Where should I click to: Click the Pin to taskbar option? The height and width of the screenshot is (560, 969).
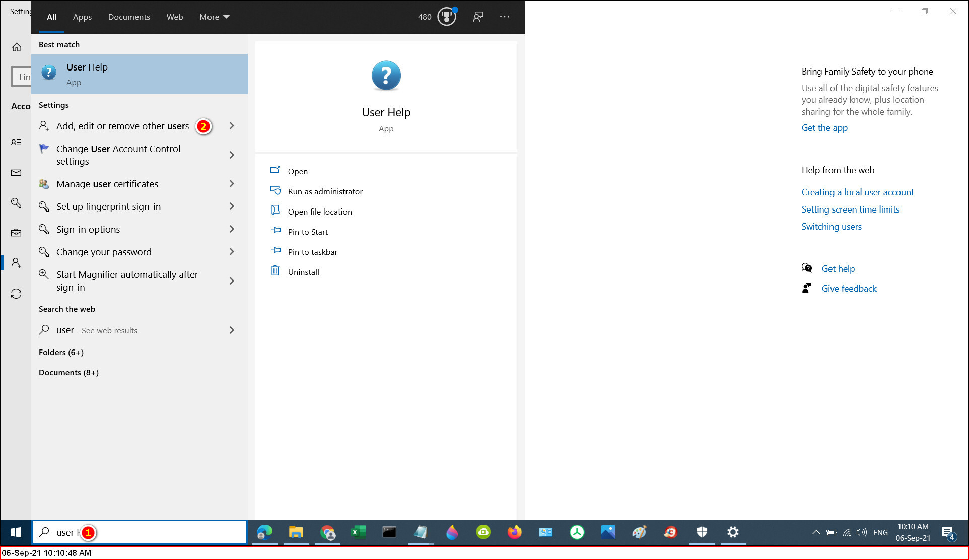point(312,252)
